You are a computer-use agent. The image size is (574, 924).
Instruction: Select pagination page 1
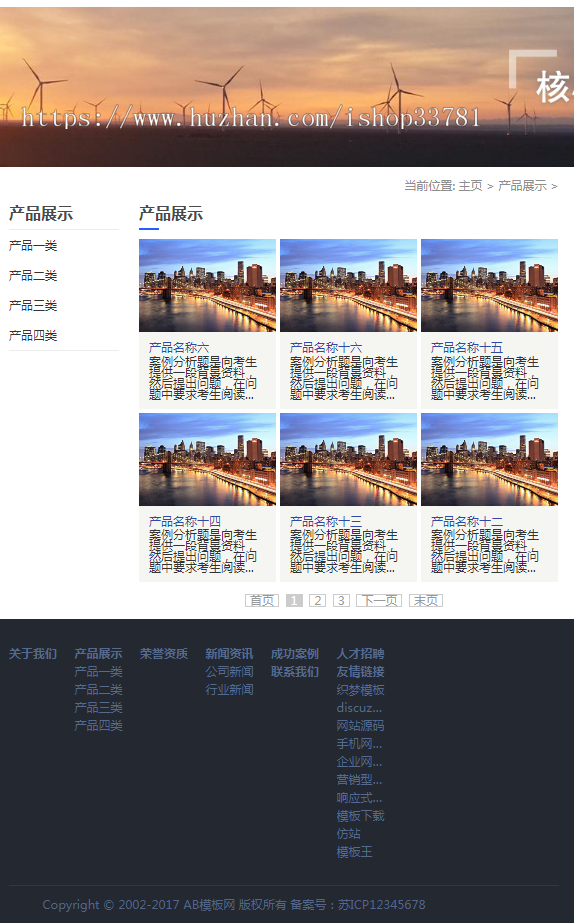294,600
